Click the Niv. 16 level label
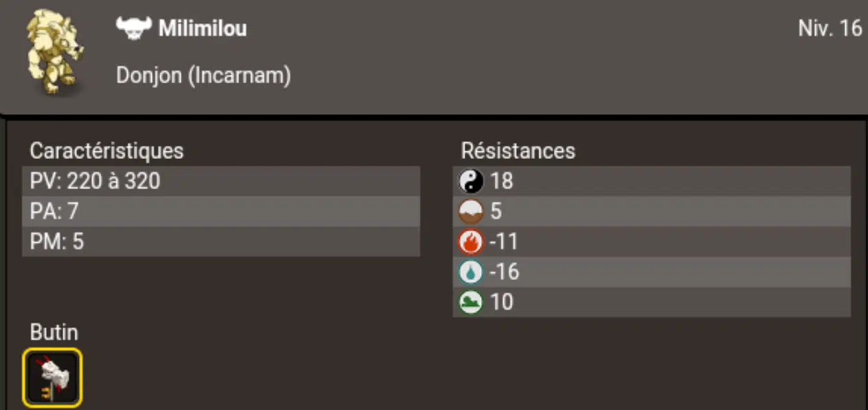 pos(830,29)
